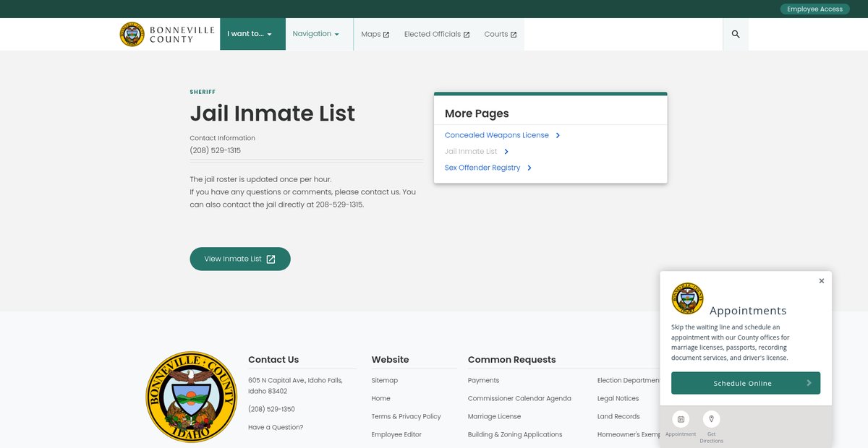Click the Employee Access button

pos(814,9)
